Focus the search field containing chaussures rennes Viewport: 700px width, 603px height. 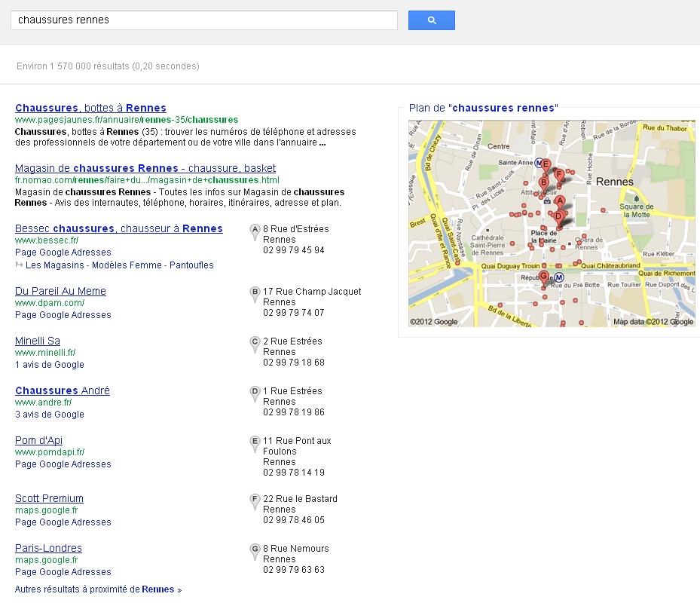[x=204, y=20]
